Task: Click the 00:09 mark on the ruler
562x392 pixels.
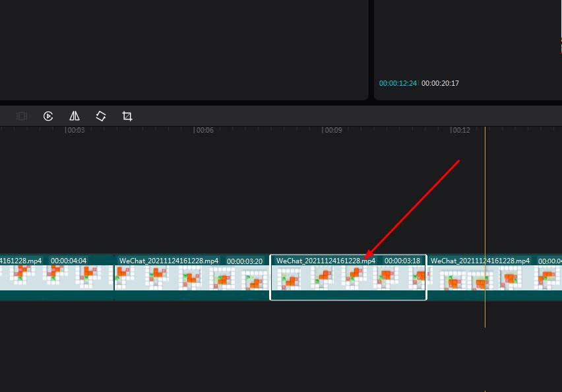Action: coord(332,130)
